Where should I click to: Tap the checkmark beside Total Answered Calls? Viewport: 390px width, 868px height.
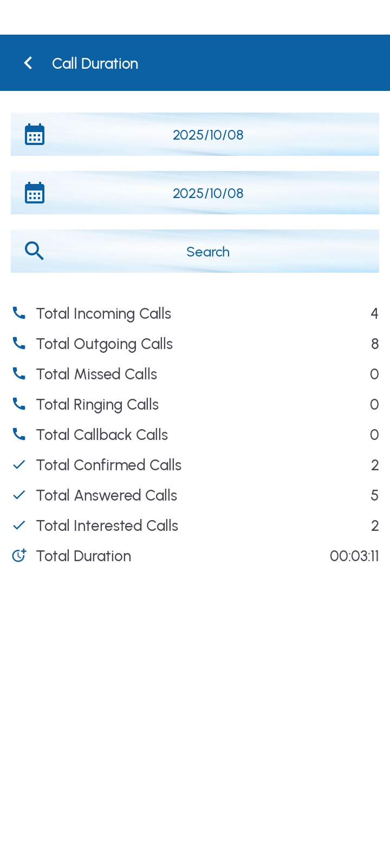tap(19, 495)
